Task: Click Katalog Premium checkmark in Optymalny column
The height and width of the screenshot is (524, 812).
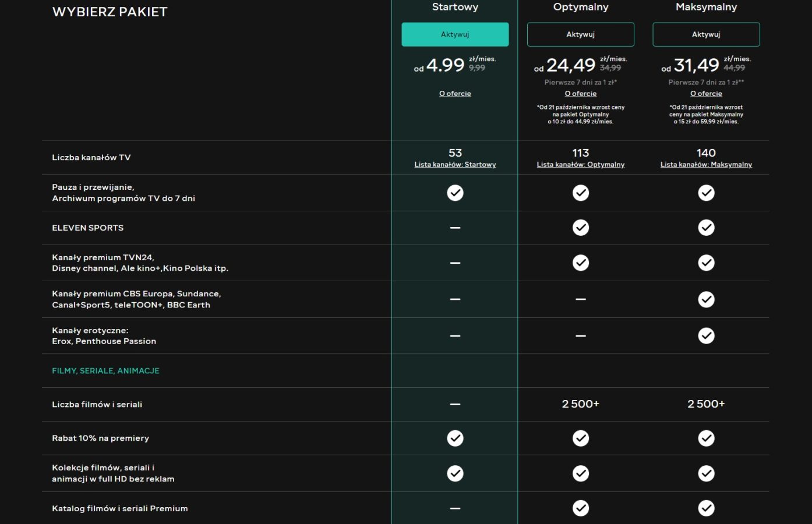Action: coord(580,508)
